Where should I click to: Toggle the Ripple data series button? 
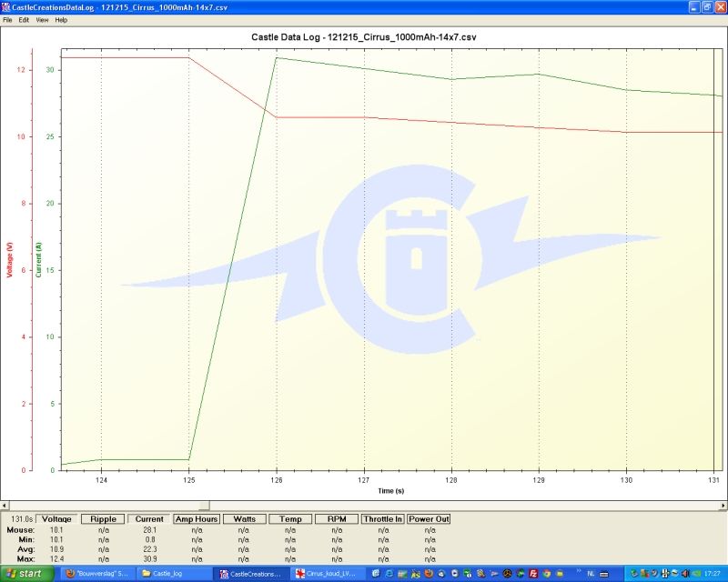tap(103, 519)
